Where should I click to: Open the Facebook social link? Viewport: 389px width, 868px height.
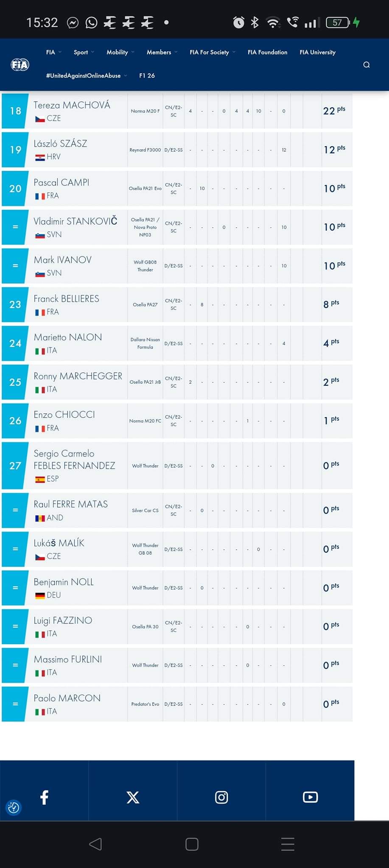(x=44, y=797)
